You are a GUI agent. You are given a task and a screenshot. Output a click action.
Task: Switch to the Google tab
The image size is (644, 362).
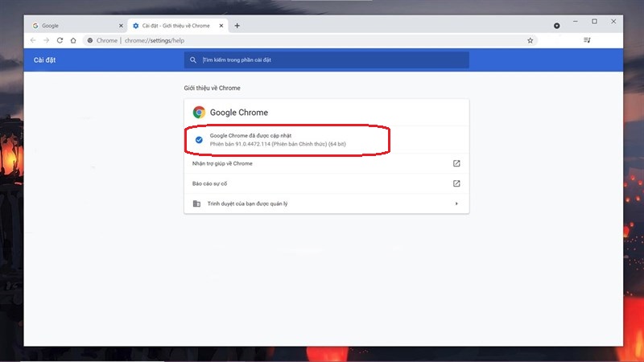[78, 26]
